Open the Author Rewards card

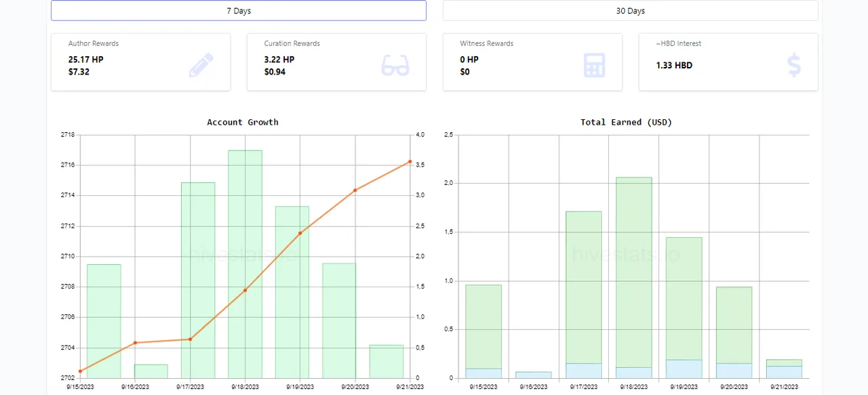click(x=140, y=62)
